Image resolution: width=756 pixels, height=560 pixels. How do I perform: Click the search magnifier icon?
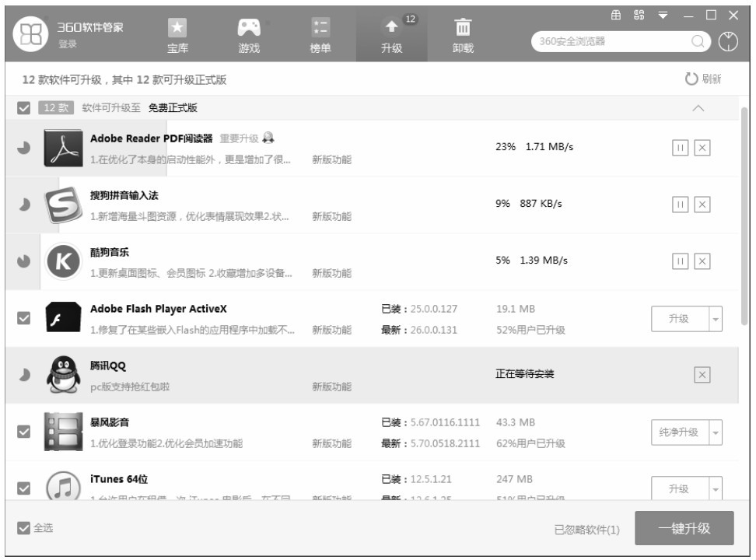point(697,41)
